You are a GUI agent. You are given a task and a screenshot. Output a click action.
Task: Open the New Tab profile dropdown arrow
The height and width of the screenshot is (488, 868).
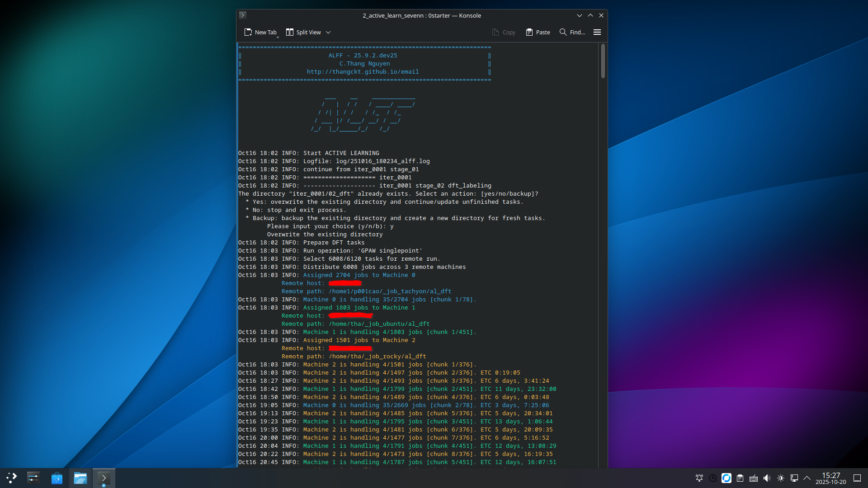pos(278,36)
